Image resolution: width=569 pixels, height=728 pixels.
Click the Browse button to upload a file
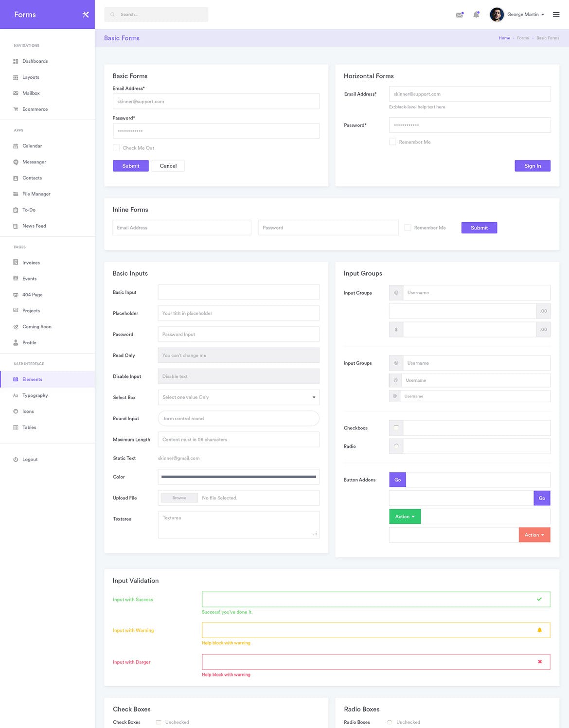tap(178, 497)
